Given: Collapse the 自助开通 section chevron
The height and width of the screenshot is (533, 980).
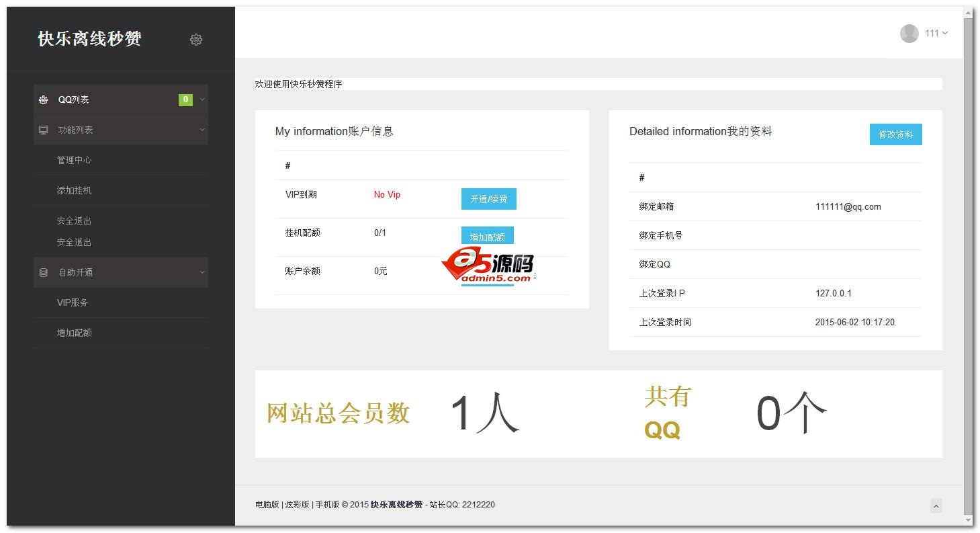Looking at the screenshot, I should [x=202, y=272].
